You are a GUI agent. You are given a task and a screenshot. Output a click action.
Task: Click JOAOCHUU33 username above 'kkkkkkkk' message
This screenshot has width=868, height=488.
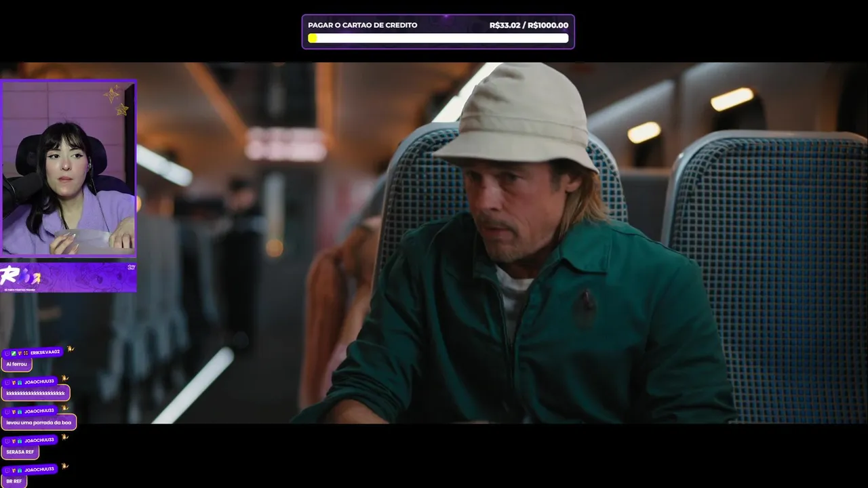click(39, 382)
